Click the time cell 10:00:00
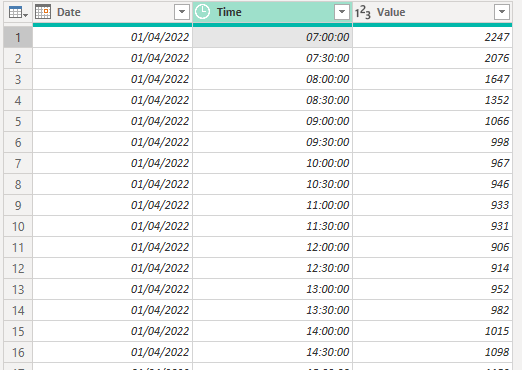 pos(272,163)
